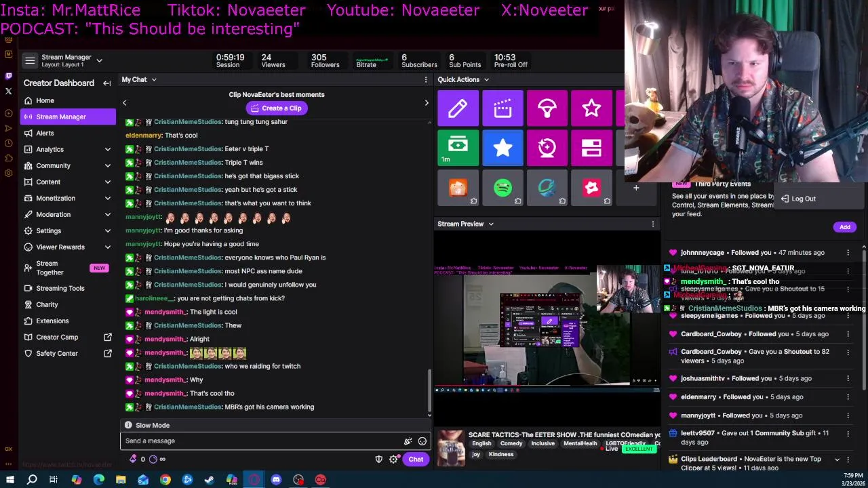The image size is (868, 488).
Task: Expand the Clips Leaderboard activity entry
Action: 837,460
